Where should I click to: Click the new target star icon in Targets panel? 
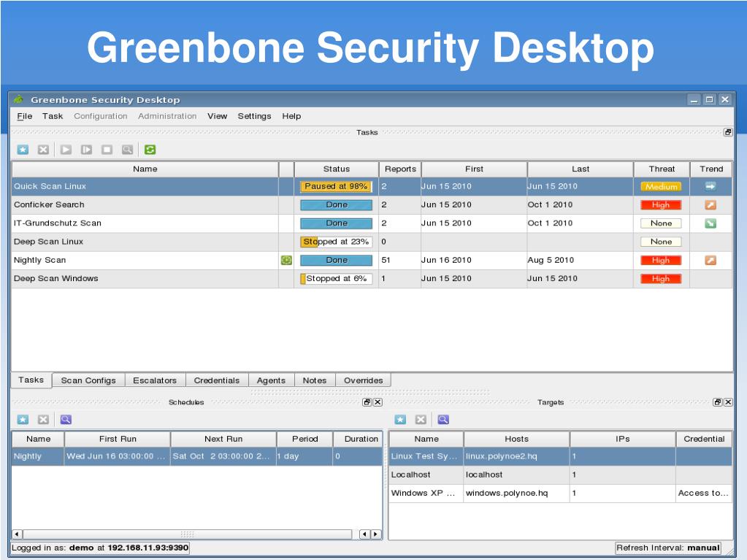click(x=400, y=420)
